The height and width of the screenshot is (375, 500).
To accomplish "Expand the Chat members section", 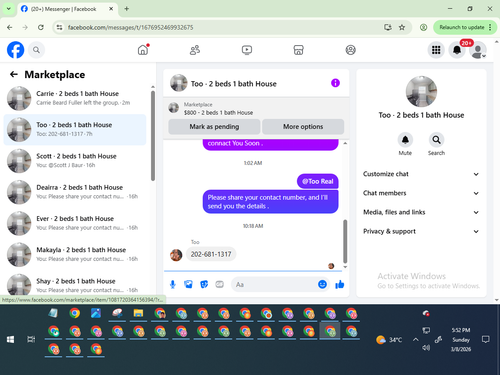I will 421,193.
